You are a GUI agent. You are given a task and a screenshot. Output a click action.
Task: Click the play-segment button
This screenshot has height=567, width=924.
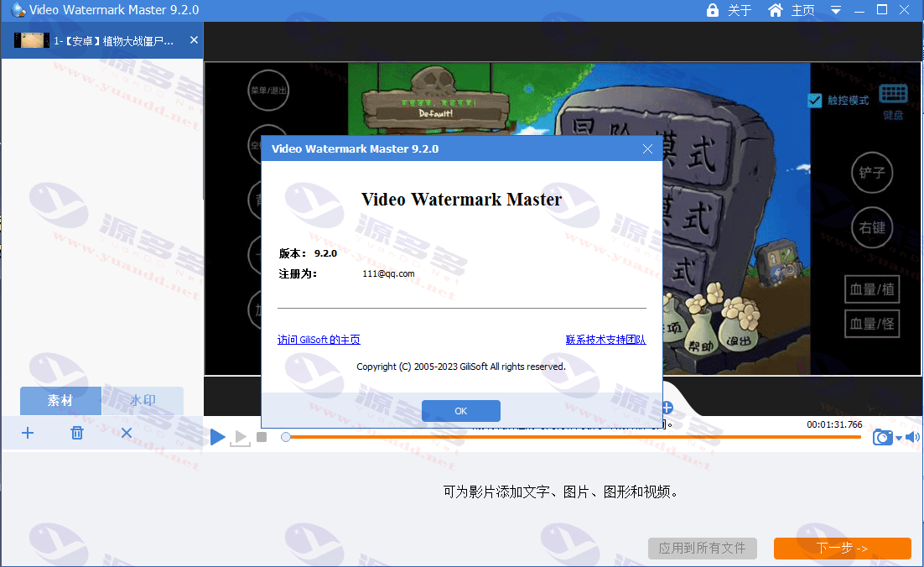point(241,438)
